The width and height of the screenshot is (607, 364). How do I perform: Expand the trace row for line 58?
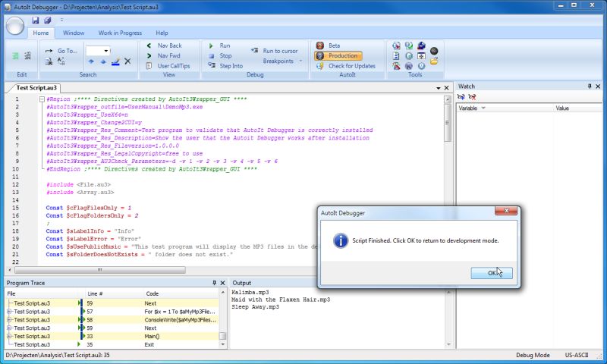(9, 319)
